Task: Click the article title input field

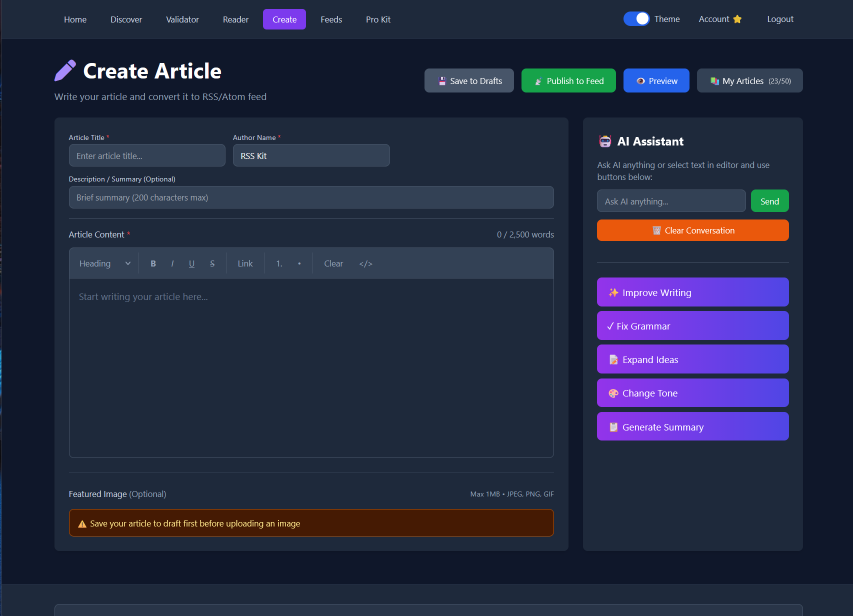Action: coord(147,155)
